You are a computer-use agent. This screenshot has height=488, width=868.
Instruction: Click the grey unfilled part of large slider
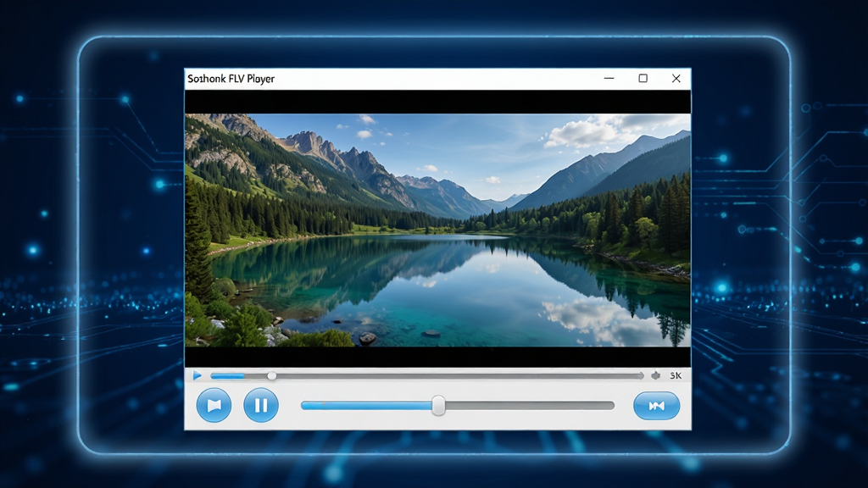530,406
